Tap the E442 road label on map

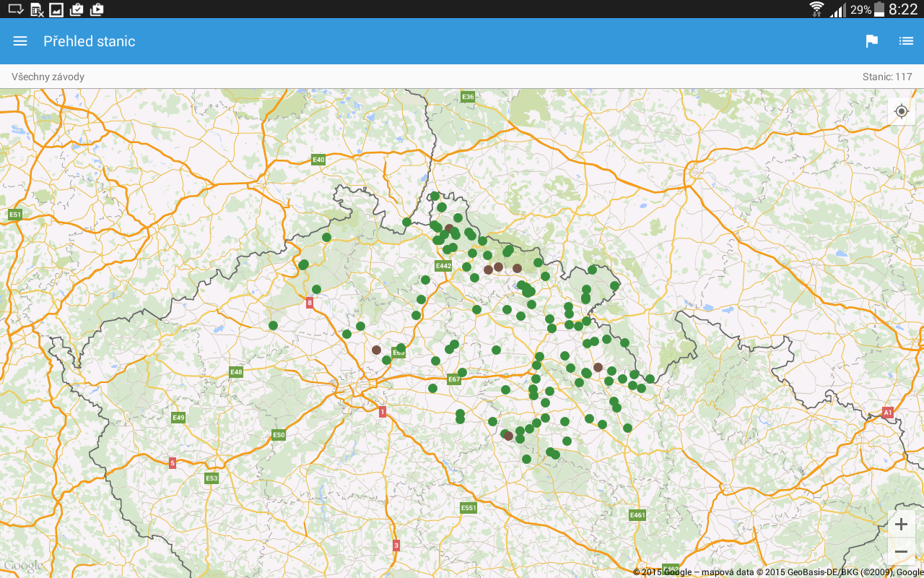(x=443, y=266)
